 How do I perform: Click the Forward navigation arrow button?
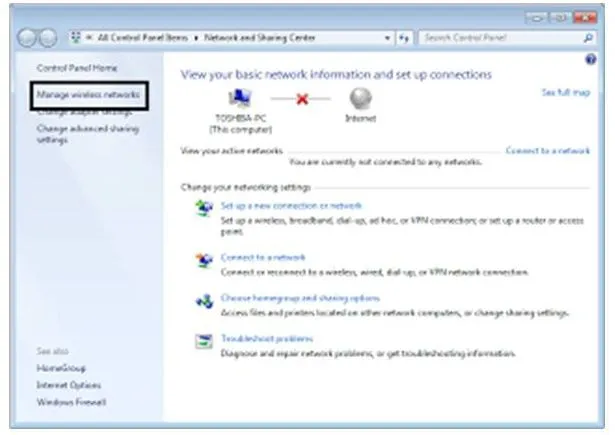coord(47,38)
